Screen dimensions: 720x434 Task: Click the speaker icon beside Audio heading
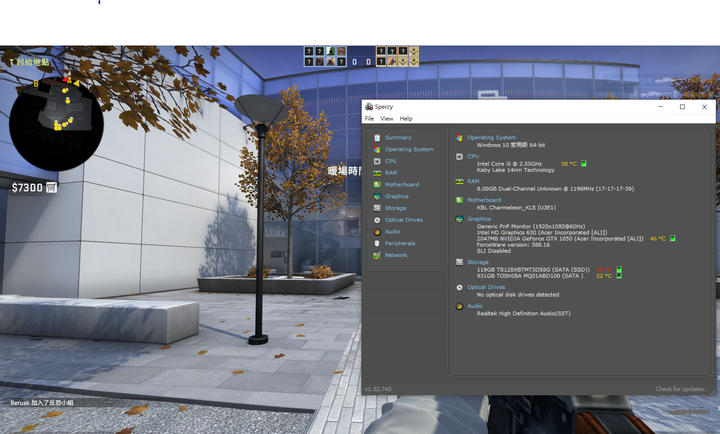click(459, 306)
